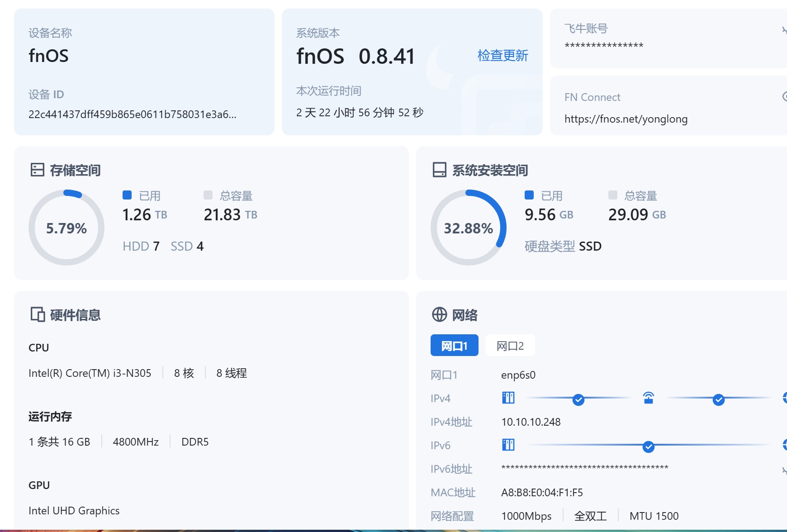Click the 9.56 GB used value
Screen dimensions: 787x532
pyautogui.click(x=549, y=214)
